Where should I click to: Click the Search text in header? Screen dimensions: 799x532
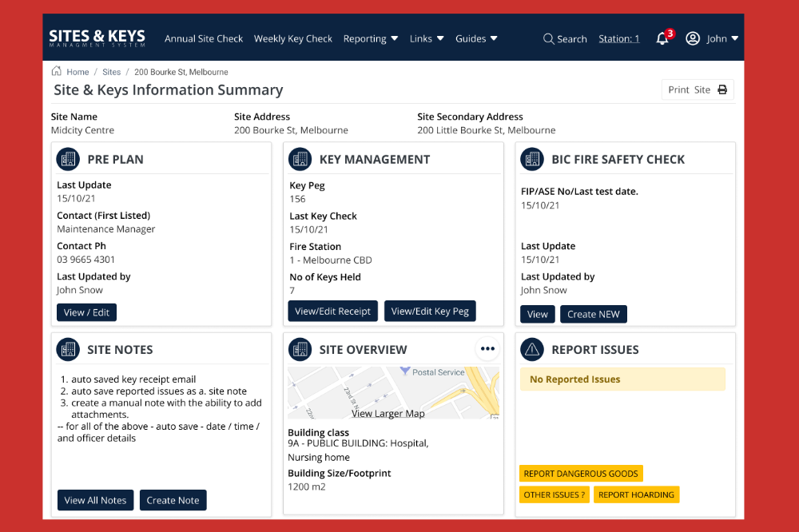(572, 38)
